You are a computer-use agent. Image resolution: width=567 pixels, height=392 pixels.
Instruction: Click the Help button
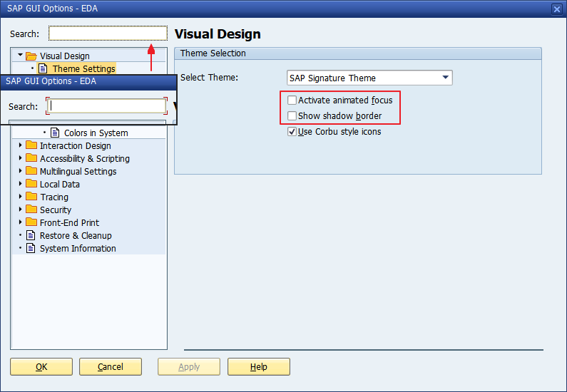coord(259,367)
